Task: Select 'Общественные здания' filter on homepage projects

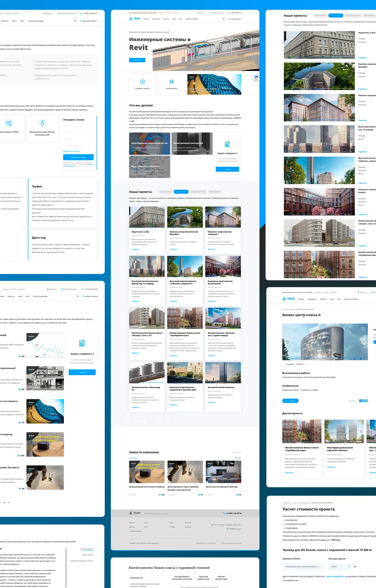Action: pyautogui.click(x=198, y=191)
